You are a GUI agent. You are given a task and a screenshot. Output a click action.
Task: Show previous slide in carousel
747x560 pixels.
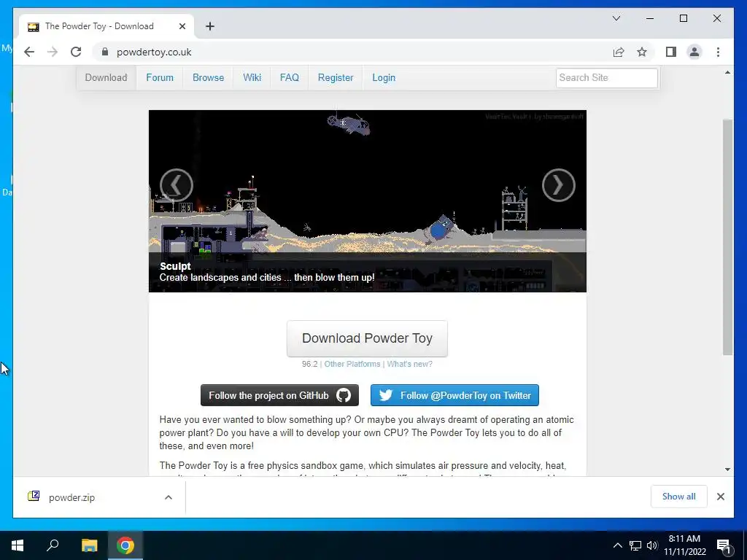[x=177, y=185]
